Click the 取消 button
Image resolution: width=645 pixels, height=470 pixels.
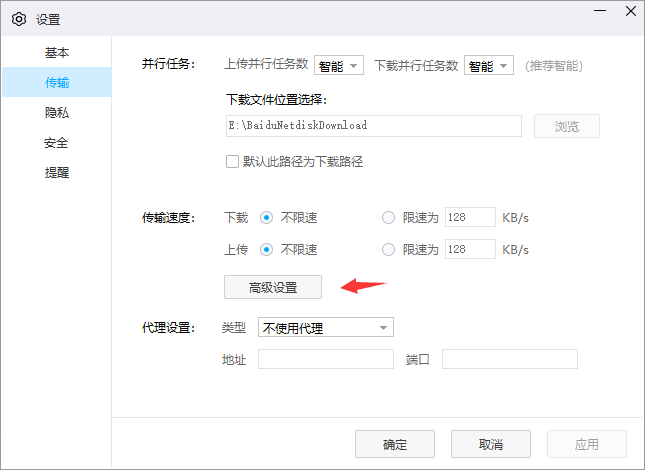[x=490, y=444]
